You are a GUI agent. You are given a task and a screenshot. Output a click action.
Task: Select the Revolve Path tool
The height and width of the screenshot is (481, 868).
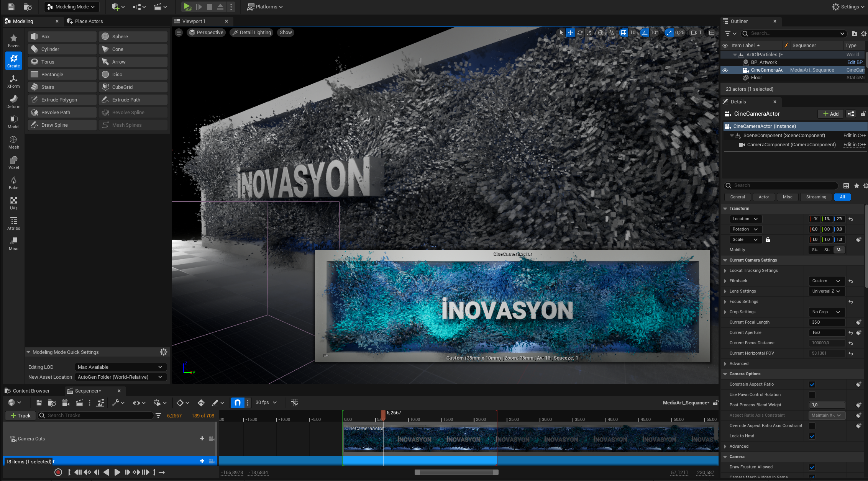(x=62, y=112)
